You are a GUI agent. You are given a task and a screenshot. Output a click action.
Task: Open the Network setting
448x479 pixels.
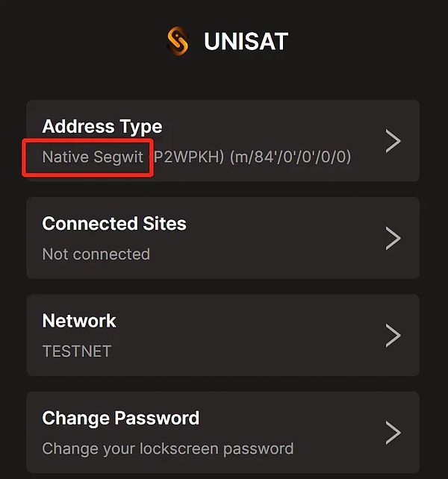coord(79,321)
